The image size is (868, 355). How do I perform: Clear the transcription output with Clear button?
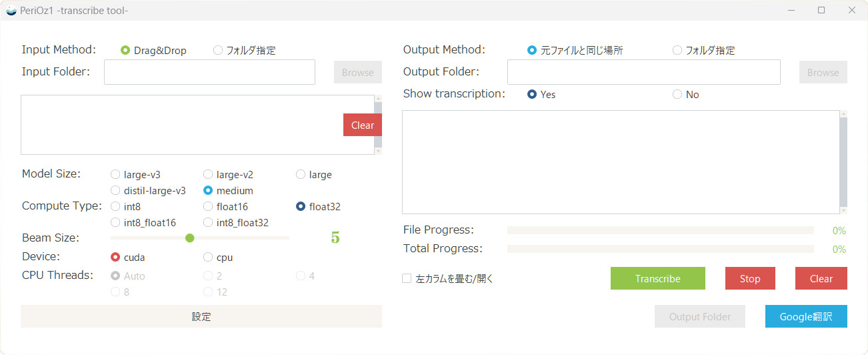coord(821,279)
